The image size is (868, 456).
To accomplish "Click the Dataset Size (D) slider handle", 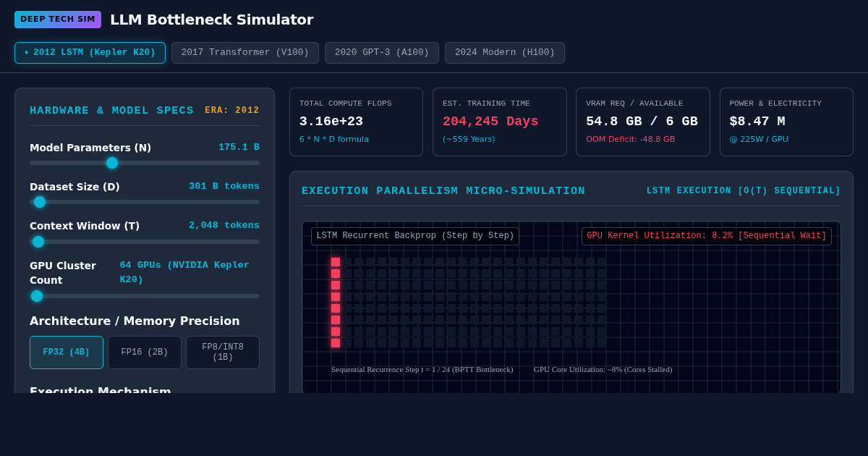I will [40, 202].
